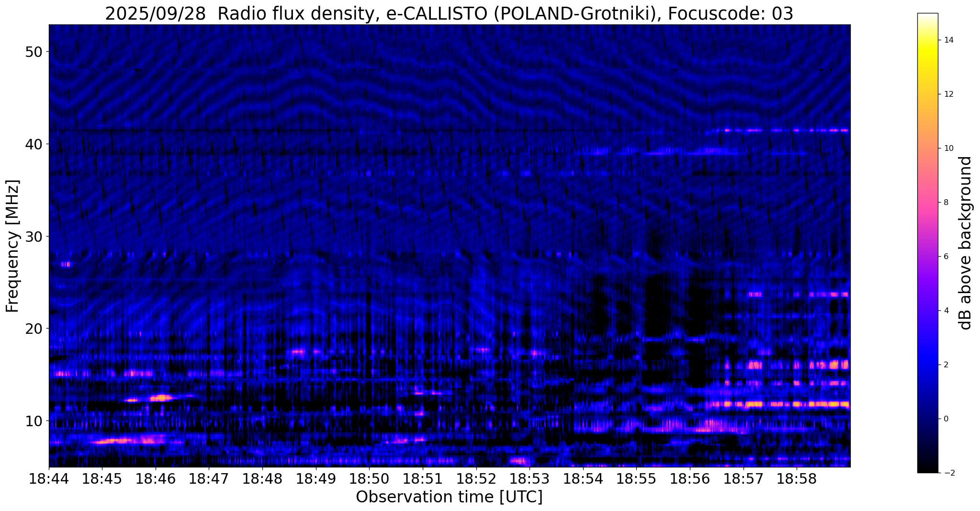Screen dimensions: 980x511
Task: Click the 18:52 time tick label
Action: (476, 478)
